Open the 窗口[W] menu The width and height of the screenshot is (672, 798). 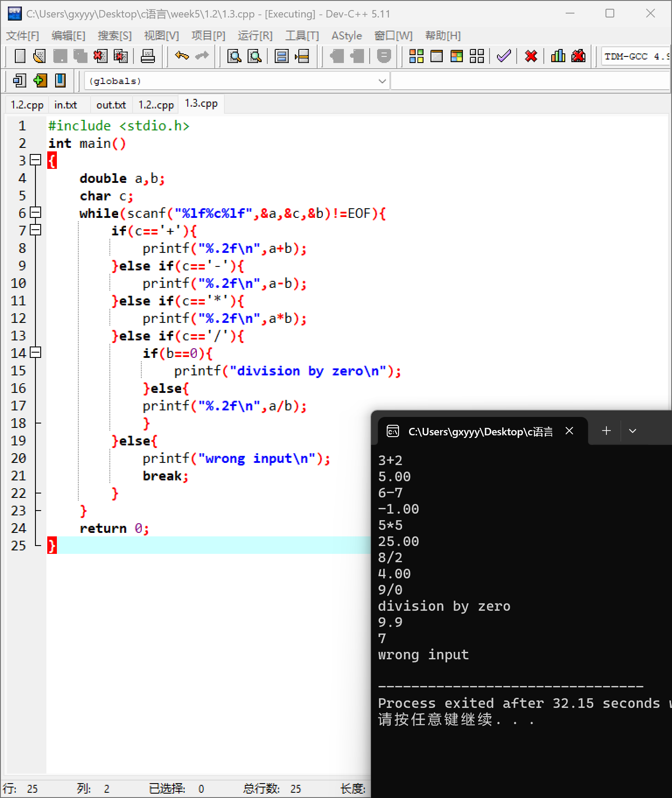[x=393, y=35]
